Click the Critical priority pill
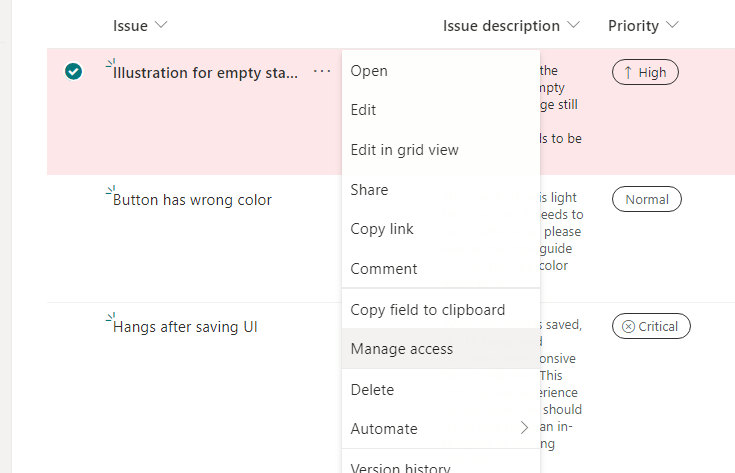This screenshot has width=735, height=473. (651, 326)
